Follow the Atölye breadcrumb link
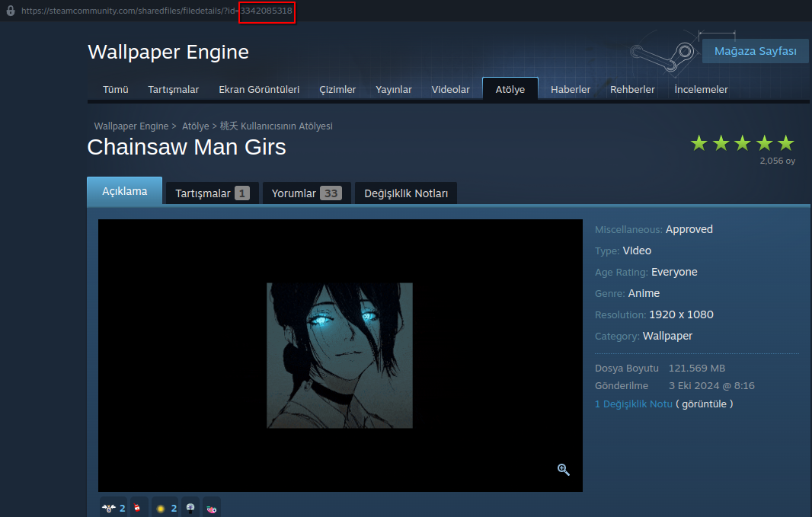 pyautogui.click(x=196, y=126)
